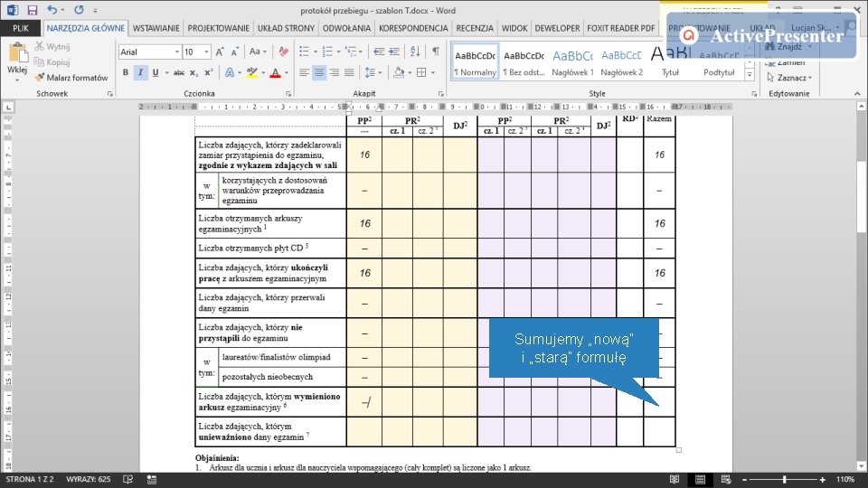Toggle bold formatting
868x488 pixels.
click(x=126, y=72)
